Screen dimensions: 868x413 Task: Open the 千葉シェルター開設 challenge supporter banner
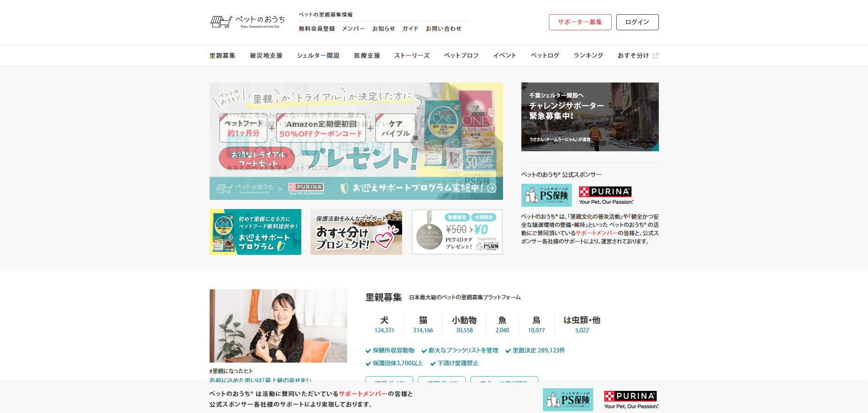[x=590, y=117]
